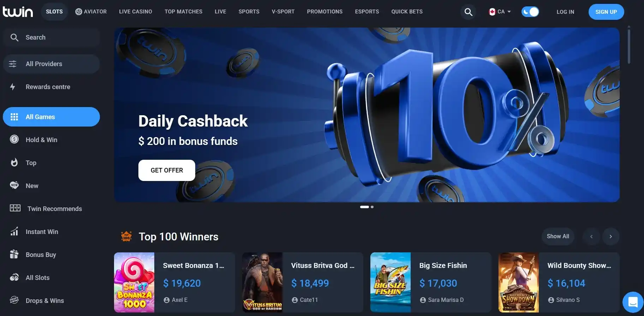The image size is (644, 316).
Task: Click the SIGN UP button
Action: click(606, 12)
